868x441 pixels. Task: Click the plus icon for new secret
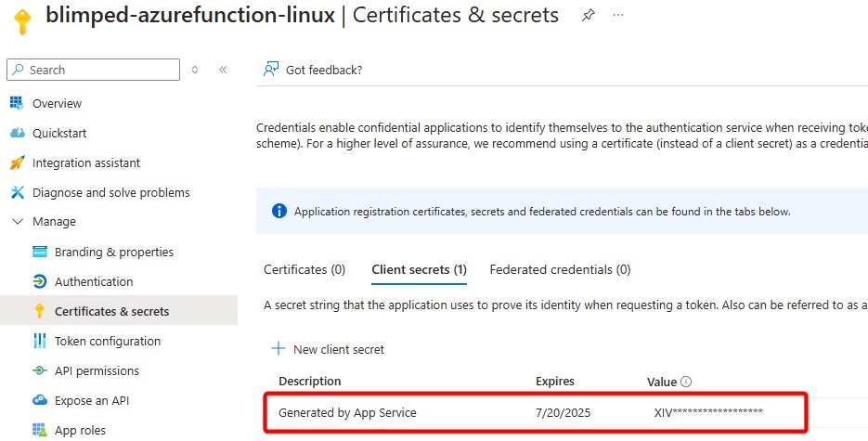278,348
